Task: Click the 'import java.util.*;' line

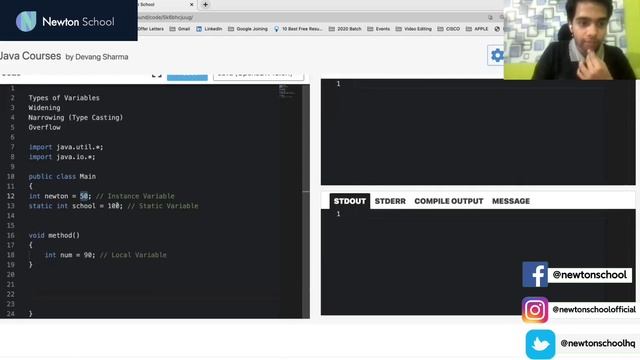Action: click(x=66, y=147)
